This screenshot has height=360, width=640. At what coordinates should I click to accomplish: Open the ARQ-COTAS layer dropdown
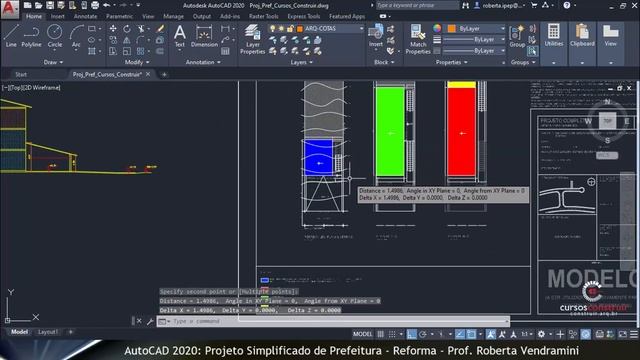coord(361,29)
